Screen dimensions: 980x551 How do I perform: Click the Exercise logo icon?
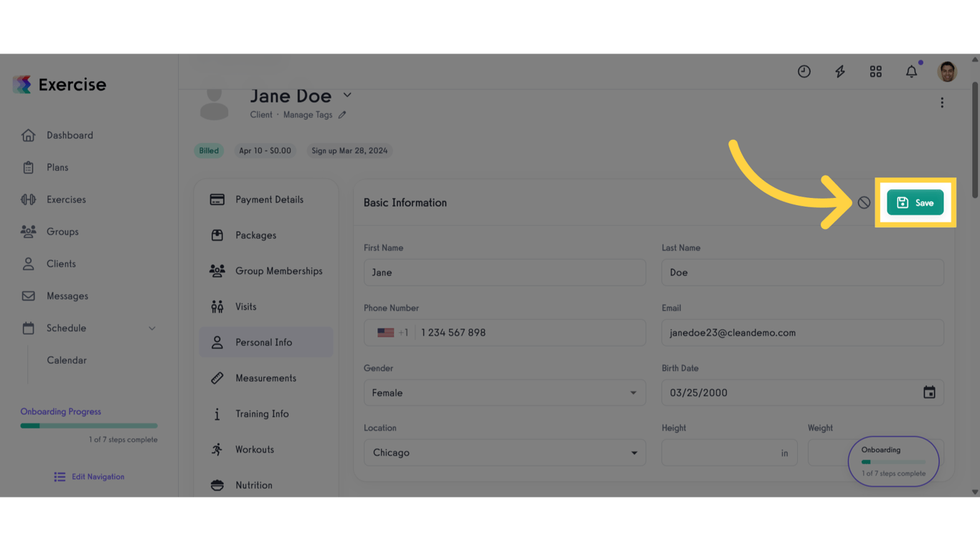point(22,85)
